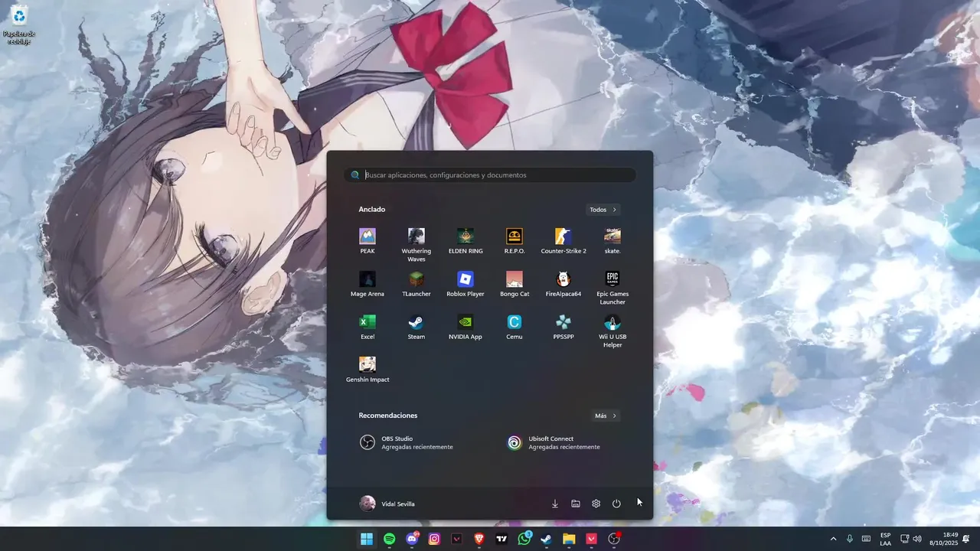Image resolution: width=980 pixels, height=551 pixels.
Task: Open PEAK from pinned apps
Action: coord(367,240)
